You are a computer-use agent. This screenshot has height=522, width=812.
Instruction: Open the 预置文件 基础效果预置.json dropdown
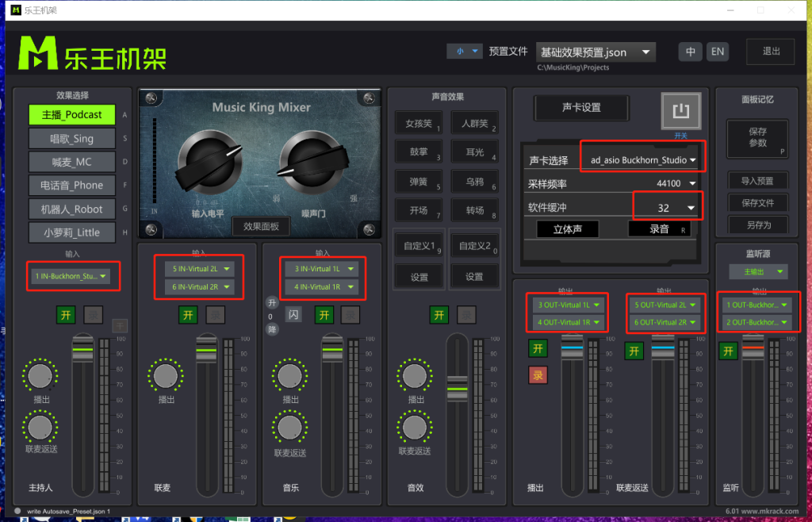pyautogui.click(x=596, y=52)
